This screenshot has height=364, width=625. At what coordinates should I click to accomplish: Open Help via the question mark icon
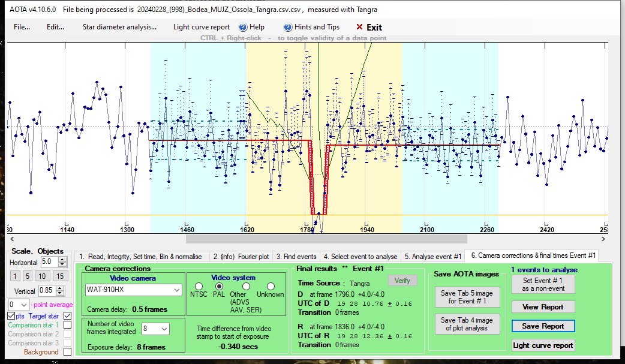pyautogui.click(x=243, y=27)
